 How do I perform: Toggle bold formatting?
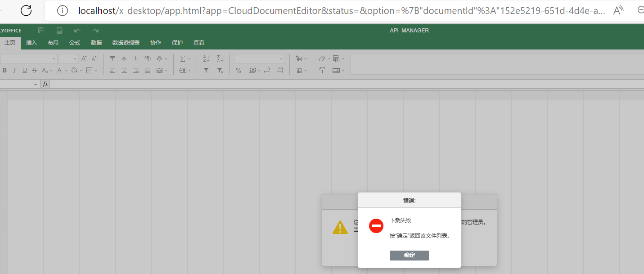pyautogui.click(x=5, y=70)
